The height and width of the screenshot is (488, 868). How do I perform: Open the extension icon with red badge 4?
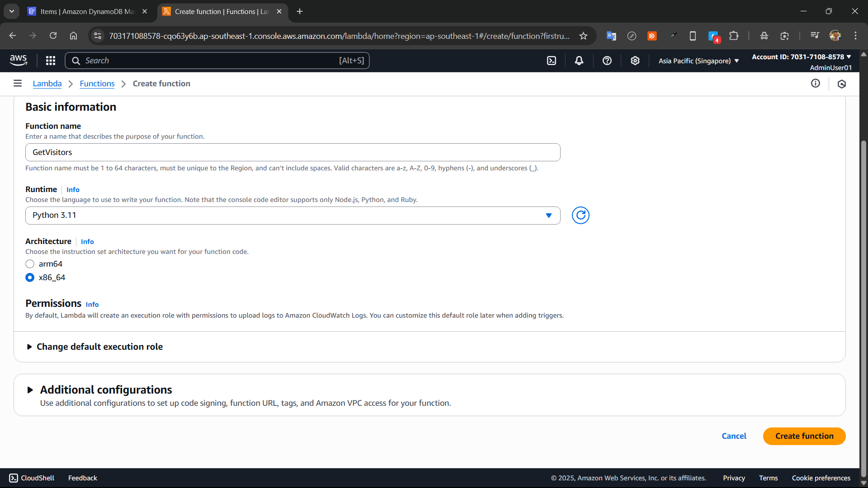pyautogui.click(x=714, y=37)
